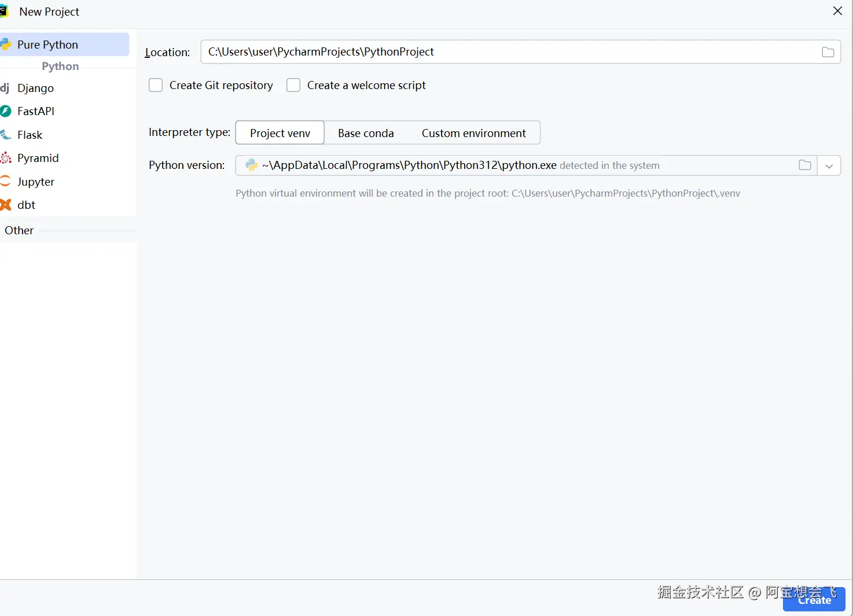Choose the FastAPI project type
853x616 pixels.
click(36, 111)
